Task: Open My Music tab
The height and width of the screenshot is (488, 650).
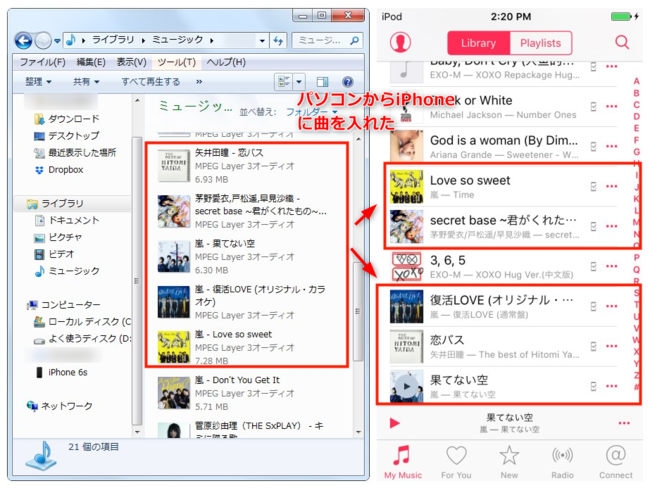Action: point(403,462)
